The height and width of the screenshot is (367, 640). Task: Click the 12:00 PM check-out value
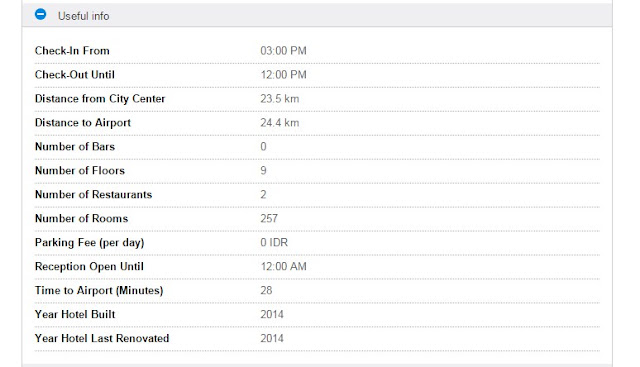283,75
